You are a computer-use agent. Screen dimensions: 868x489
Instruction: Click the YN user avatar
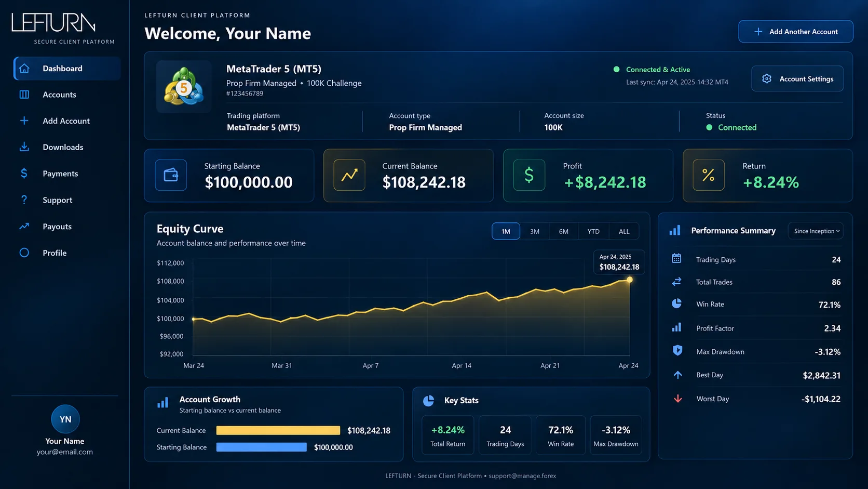(65, 419)
